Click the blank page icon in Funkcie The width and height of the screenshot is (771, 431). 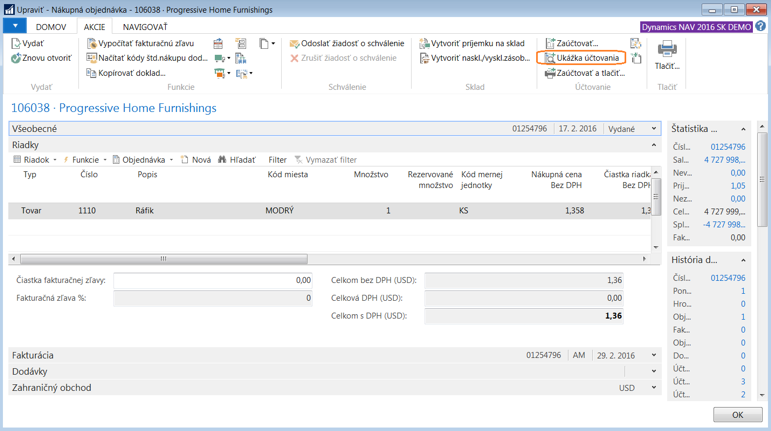tap(264, 44)
